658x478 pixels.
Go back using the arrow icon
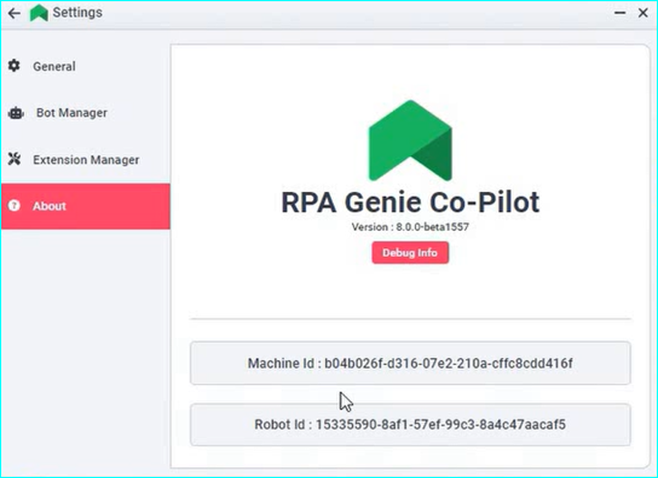pos(14,13)
